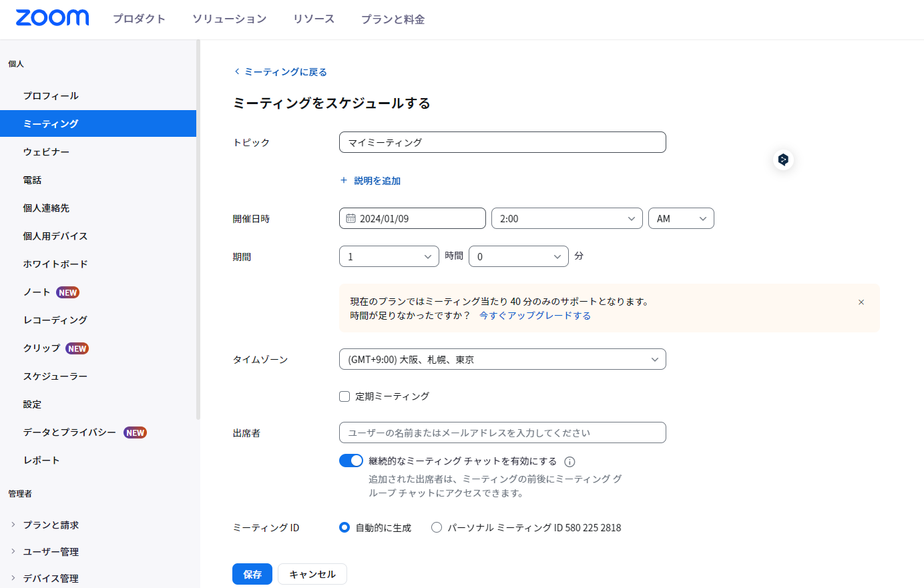The width and height of the screenshot is (924, 588).
Task: Enable the 定期ミーティング checkbox
Action: pos(344,396)
